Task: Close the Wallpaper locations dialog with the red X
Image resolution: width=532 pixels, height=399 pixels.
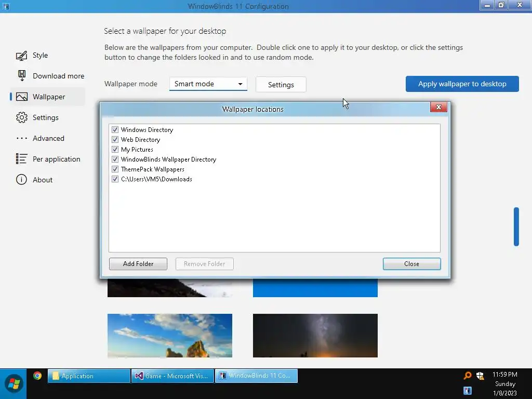Action: point(438,107)
